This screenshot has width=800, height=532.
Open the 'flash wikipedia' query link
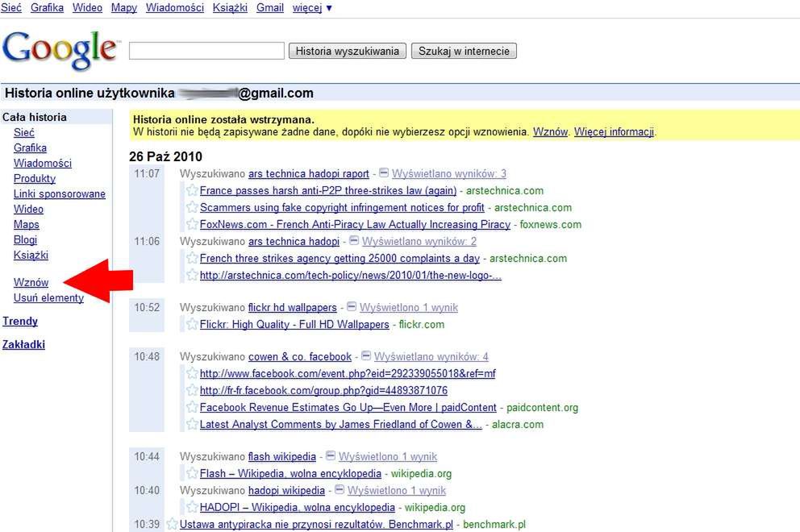[282, 456]
